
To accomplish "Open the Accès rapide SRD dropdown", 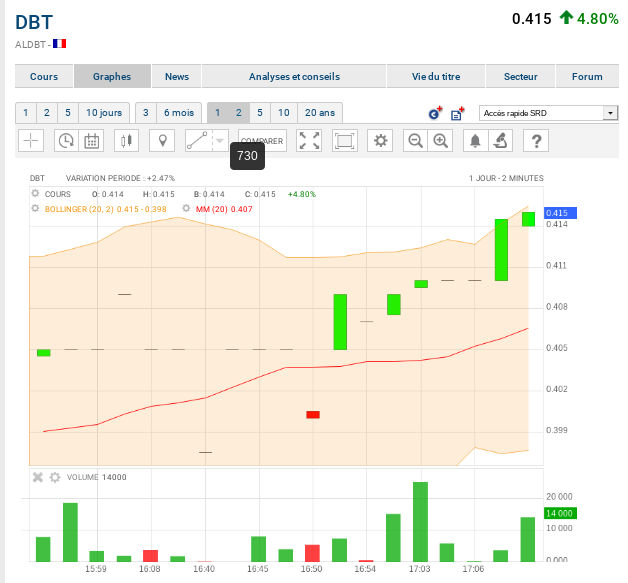I will pyautogui.click(x=548, y=113).
